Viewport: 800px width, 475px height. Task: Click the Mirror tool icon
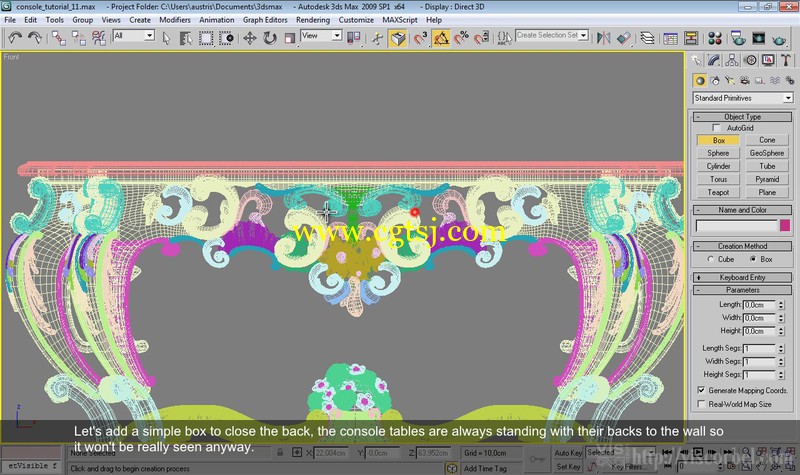[x=603, y=38]
